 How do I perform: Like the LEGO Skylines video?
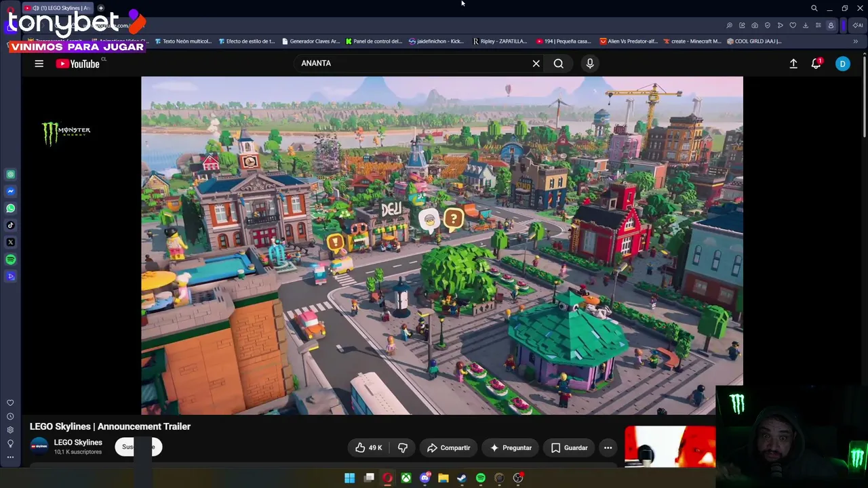tap(369, 448)
